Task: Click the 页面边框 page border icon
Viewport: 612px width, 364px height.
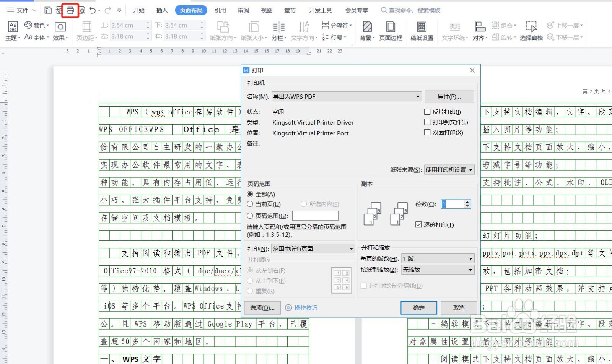Action: 390,31
